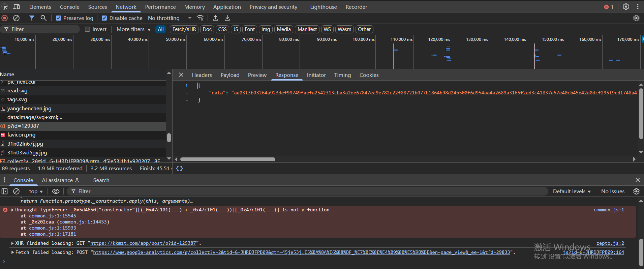Image resolution: width=644 pixels, height=269 pixels.
Task: Uncheck the Preserve log checkbox
Action: [59, 18]
